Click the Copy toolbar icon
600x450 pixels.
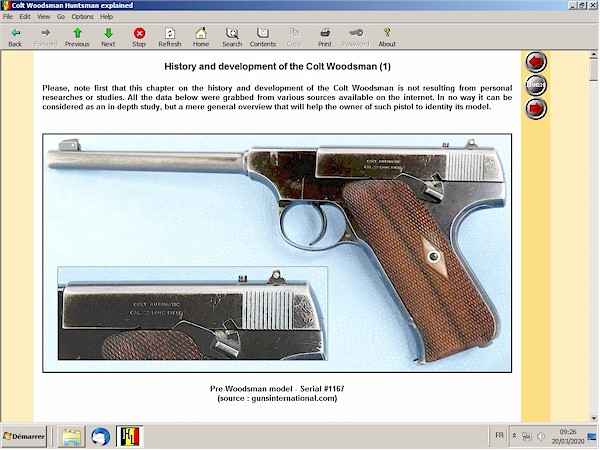(294, 37)
